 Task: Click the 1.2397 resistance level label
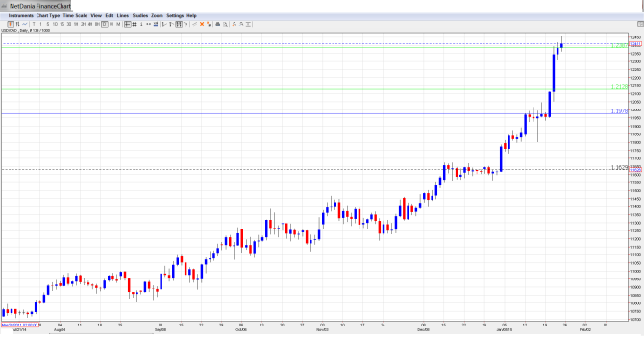[619, 45]
